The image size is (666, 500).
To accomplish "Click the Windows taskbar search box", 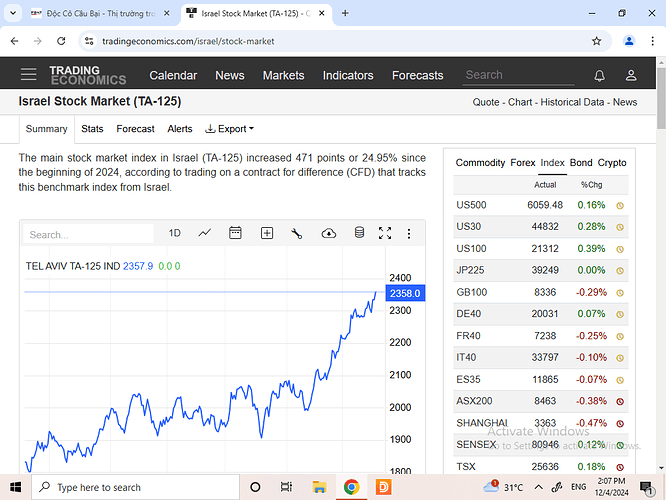I will (135, 487).
